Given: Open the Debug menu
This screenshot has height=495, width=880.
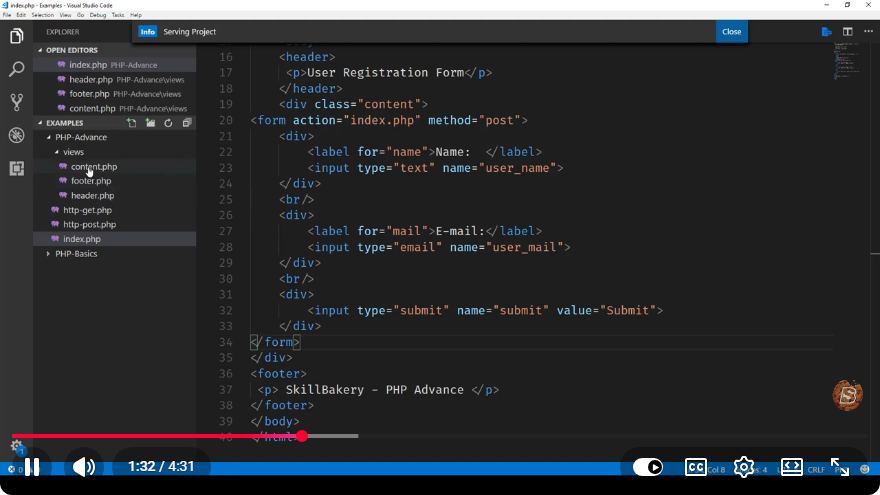Looking at the screenshot, I should pos(98,15).
